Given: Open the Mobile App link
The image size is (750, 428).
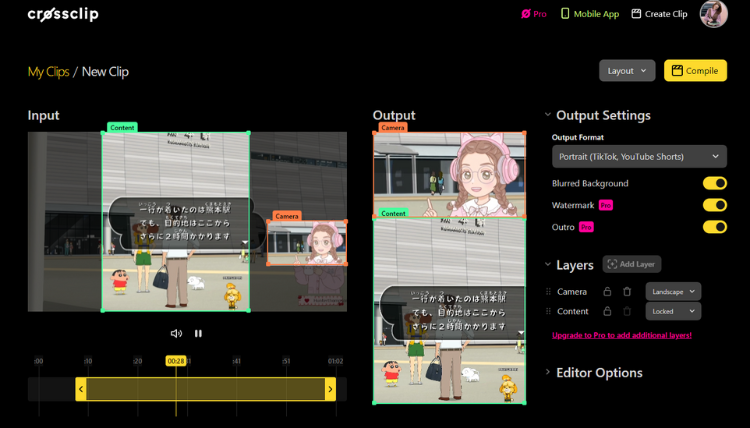Looking at the screenshot, I should (590, 14).
